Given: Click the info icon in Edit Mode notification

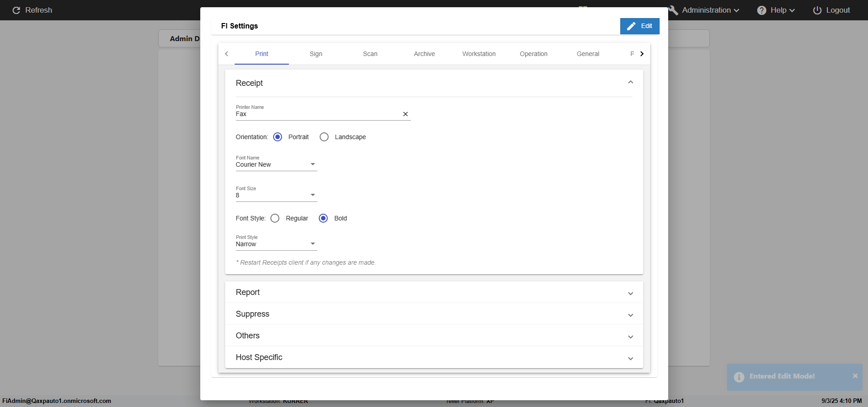Looking at the screenshot, I should (x=739, y=377).
